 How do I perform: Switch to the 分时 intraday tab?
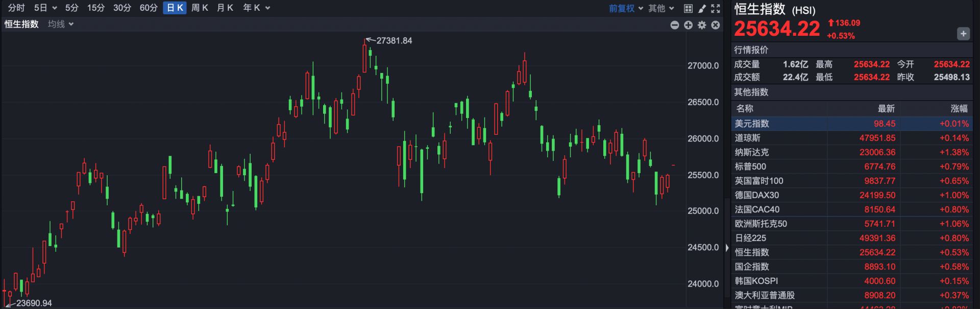[16, 8]
